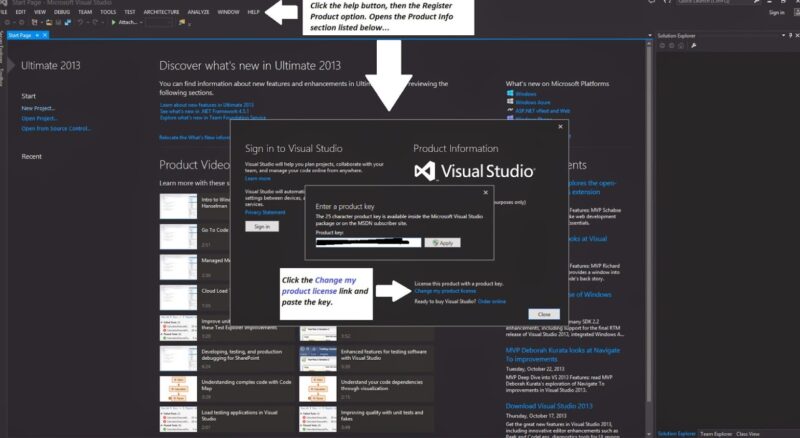
Task: Close the Enter a product key popup
Action: pyautogui.click(x=485, y=192)
